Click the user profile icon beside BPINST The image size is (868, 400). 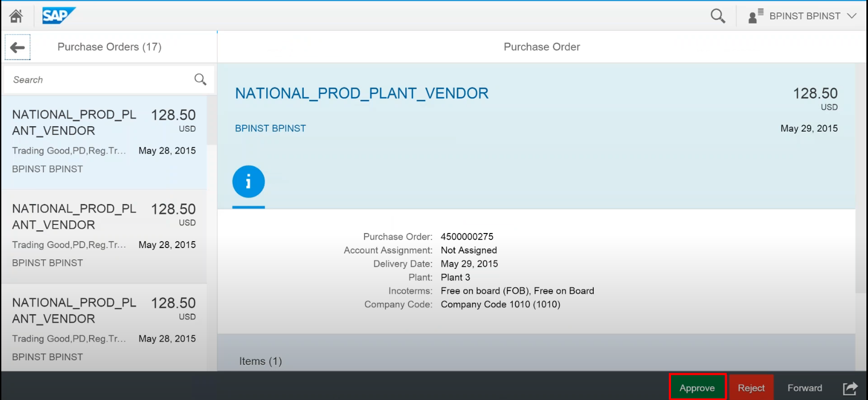tap(756, 16)
